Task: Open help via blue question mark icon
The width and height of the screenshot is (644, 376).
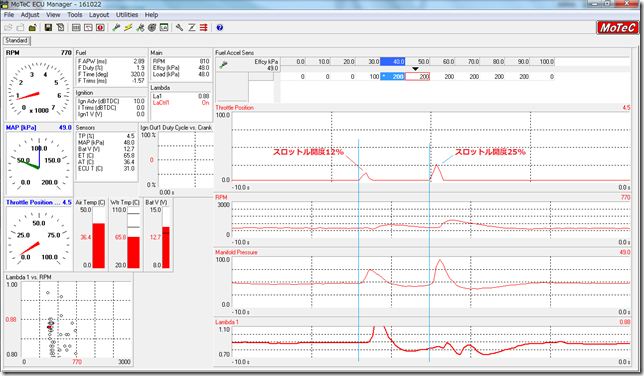Action: point(220,28)
